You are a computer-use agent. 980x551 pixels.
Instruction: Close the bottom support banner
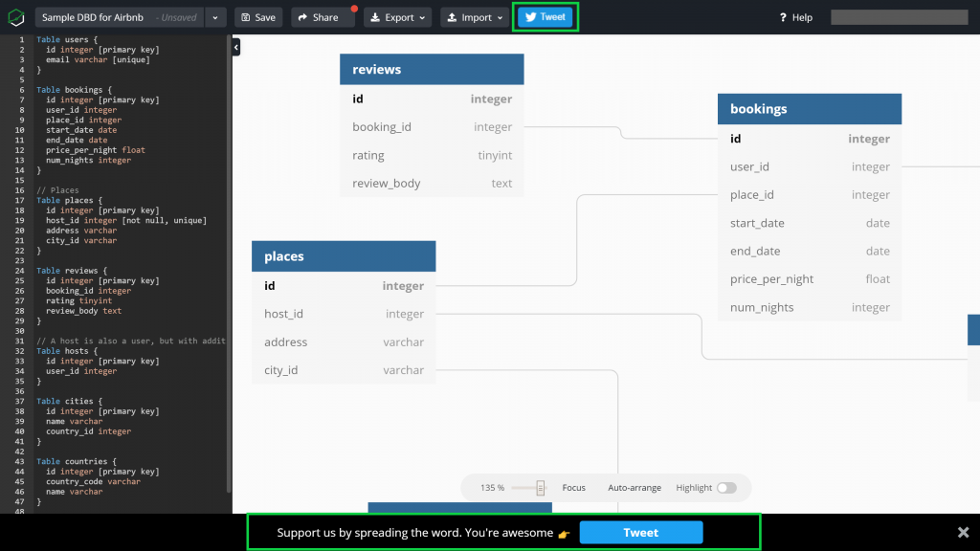963,532
